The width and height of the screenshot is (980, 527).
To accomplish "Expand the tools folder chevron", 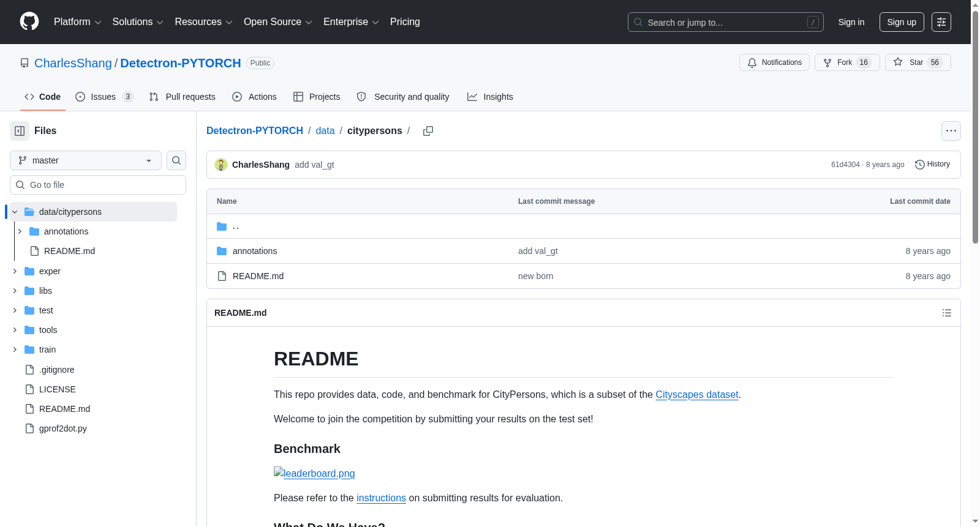I will click(x=15, y=330).
